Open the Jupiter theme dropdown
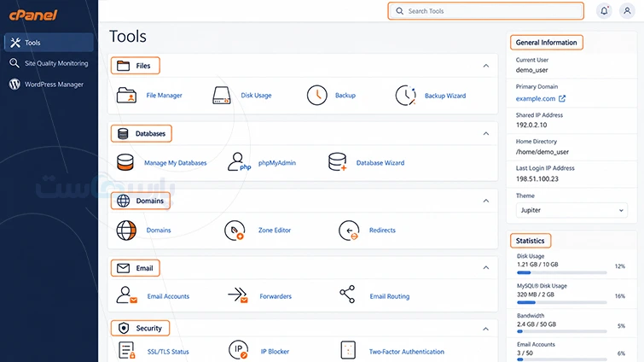This screenshot has width=644, height=362. [571, 210]
